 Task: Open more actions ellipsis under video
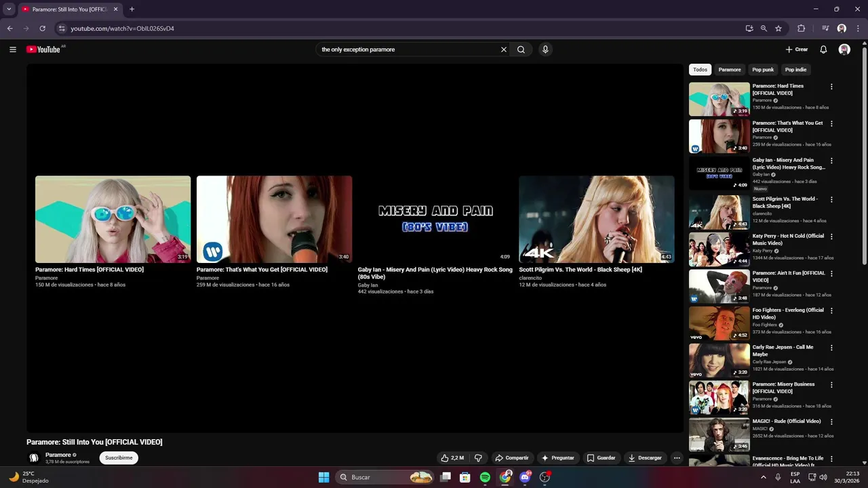pos(676,458)
